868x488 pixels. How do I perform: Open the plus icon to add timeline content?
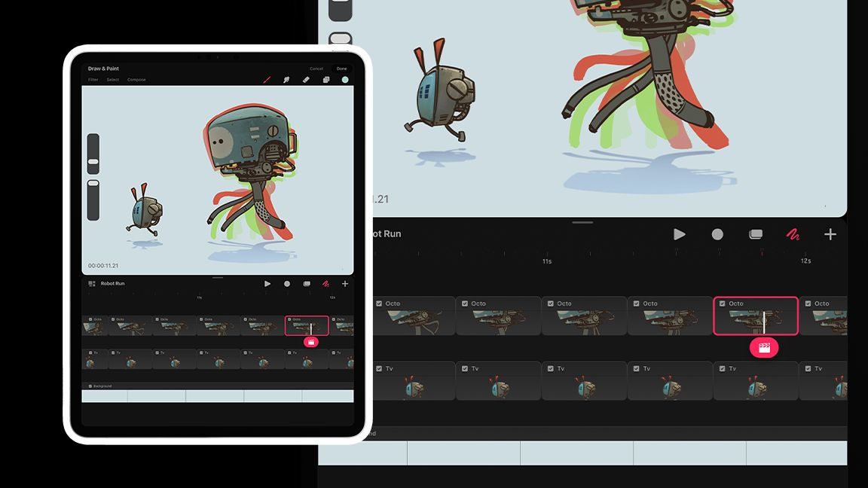[x=345, y=284]
